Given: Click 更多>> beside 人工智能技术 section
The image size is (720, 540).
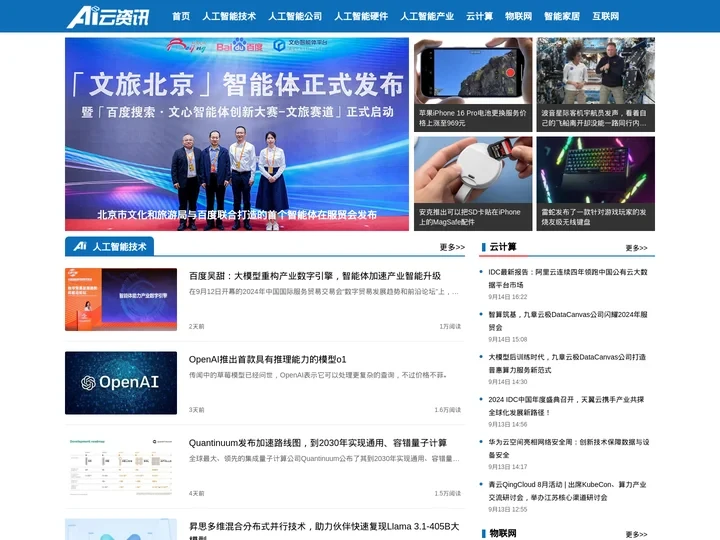Looking at the screenshot, I should pyautogui.click(x=452, y=248).
